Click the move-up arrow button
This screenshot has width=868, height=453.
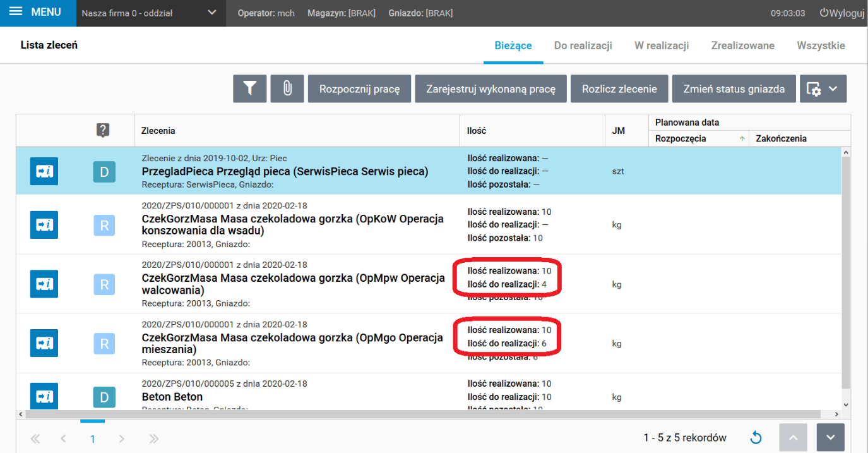pyautogui.click(x=794, y=437)
